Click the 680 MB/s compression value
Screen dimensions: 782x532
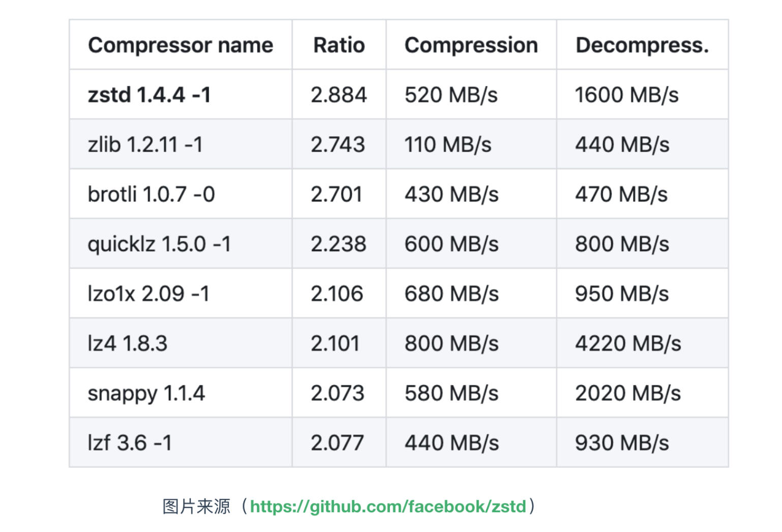(x=452, y=294)
